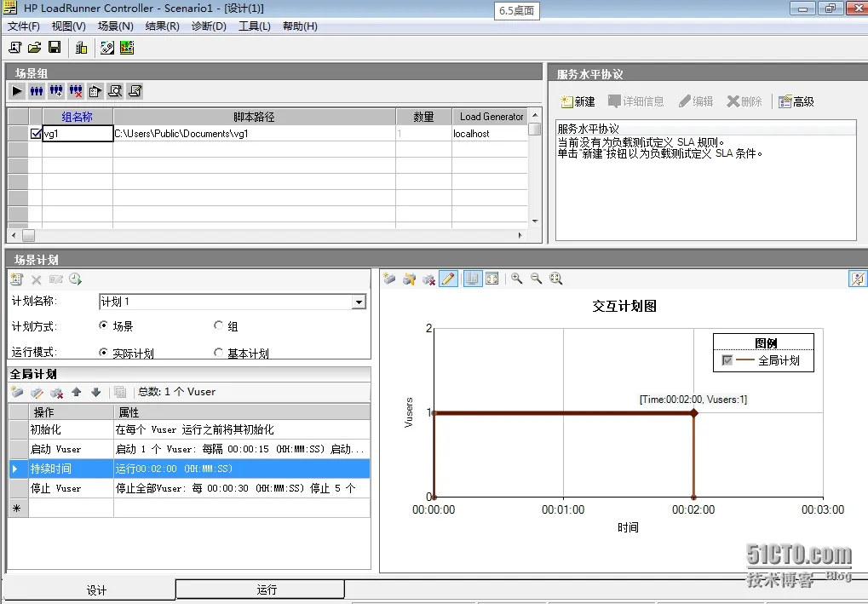Toggle the legend display icon at the graph toolbar's right
This screenshot has height=604, width=868.
(858, 279)
